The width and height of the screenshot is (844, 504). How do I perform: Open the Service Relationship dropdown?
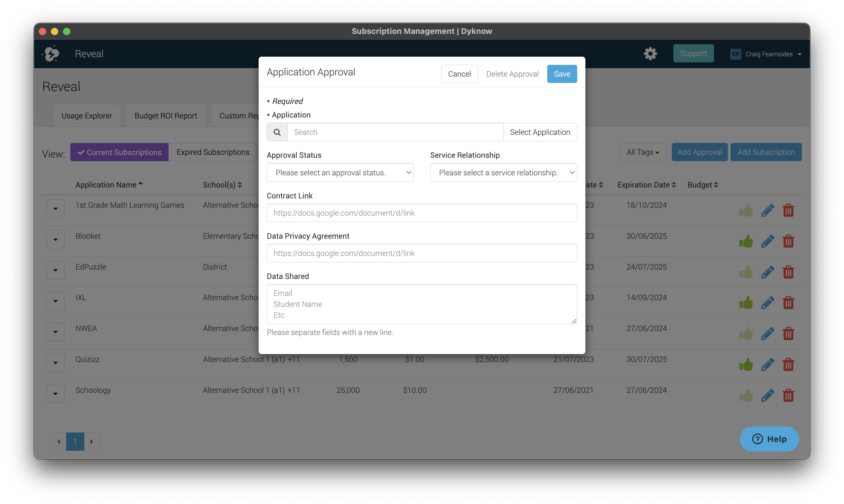point(504,173)
